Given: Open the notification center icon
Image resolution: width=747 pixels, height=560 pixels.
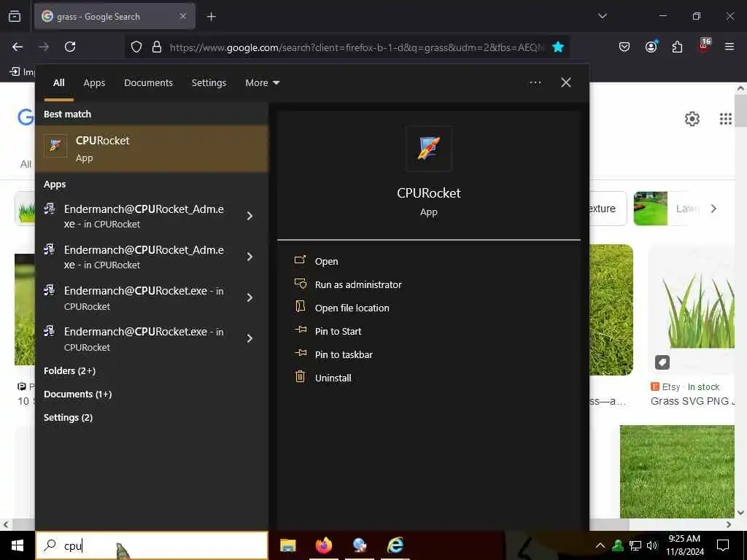Looking at the screenshot, I should [723, 545].
